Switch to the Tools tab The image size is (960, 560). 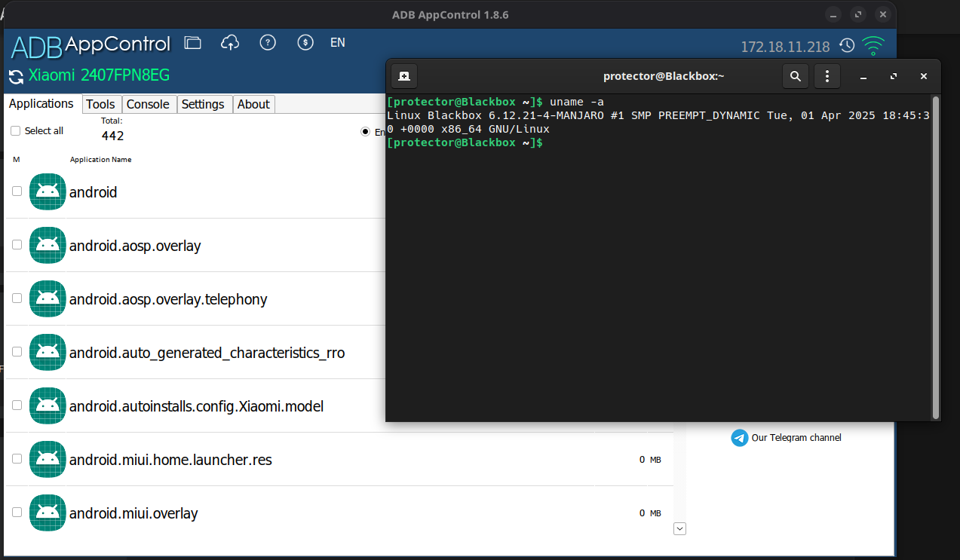(100, 104)
